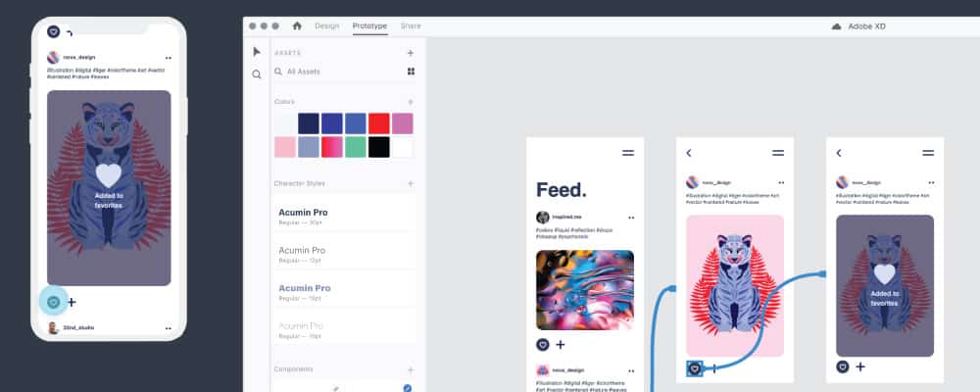This screenshot has height=392, width=980.
Task: Tap plus icon in phone preview
Action: pyautogui.click(x=72, y=302)
